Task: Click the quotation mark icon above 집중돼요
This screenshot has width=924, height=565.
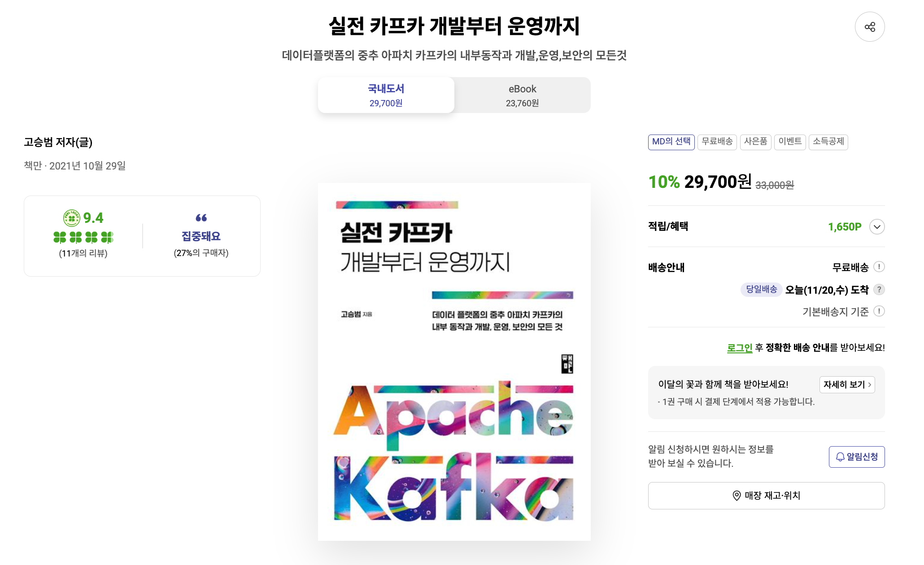Action: [201, 218]
